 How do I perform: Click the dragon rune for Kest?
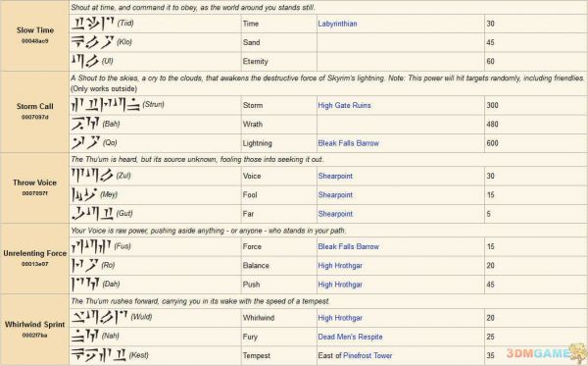(98, 355)
